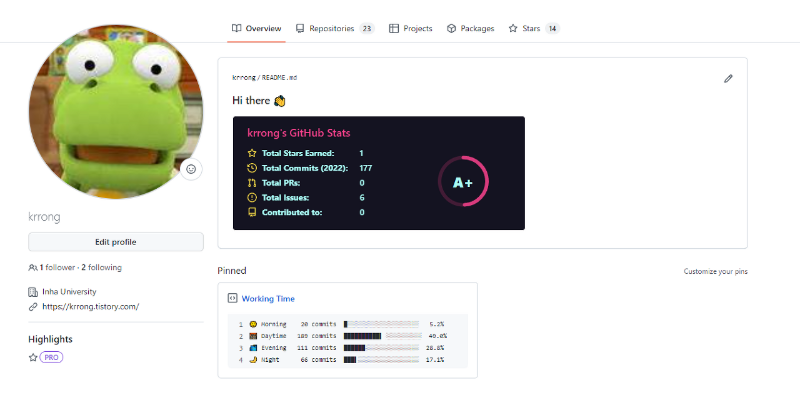Click the Pinned heading
800x394 pixels.
232,270
